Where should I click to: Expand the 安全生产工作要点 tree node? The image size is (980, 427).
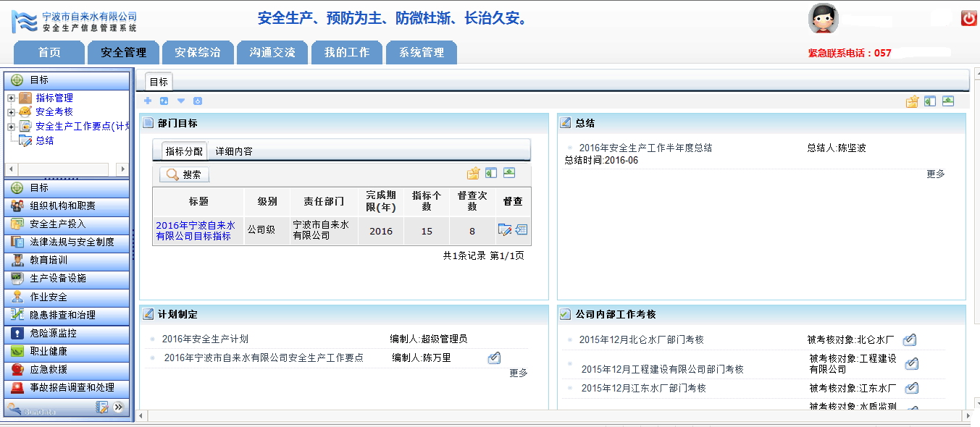click(x=11, y=127)
